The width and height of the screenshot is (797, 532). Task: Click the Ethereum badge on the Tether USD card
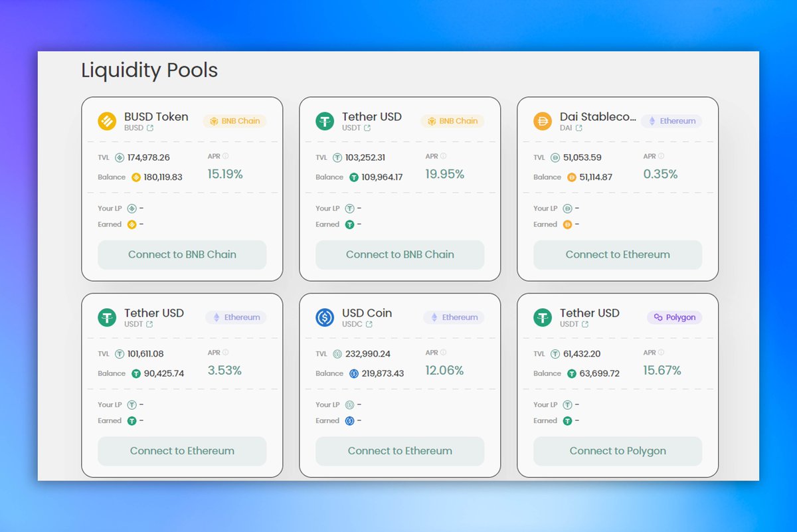[x=236, y=317]
